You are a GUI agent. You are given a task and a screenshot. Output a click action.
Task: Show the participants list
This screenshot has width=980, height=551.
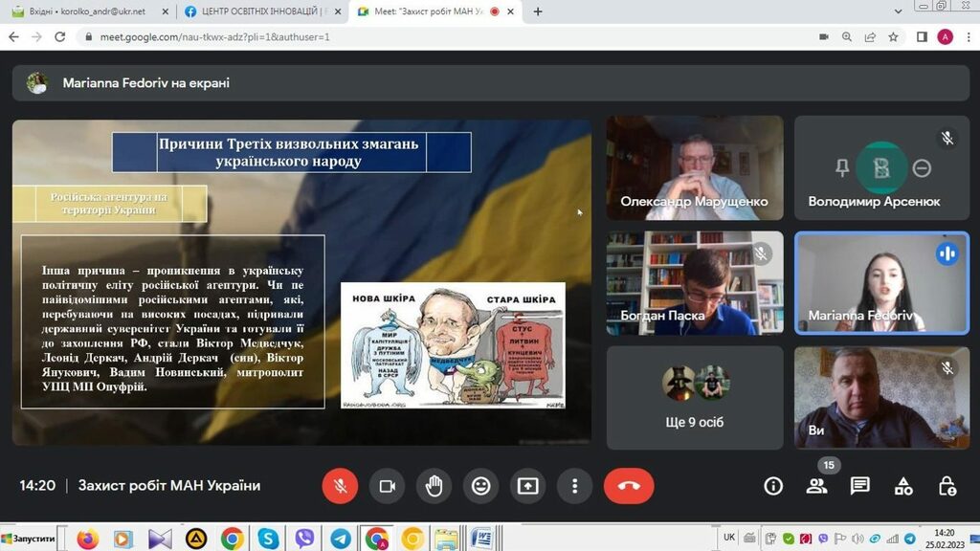[x=816, y=486]
